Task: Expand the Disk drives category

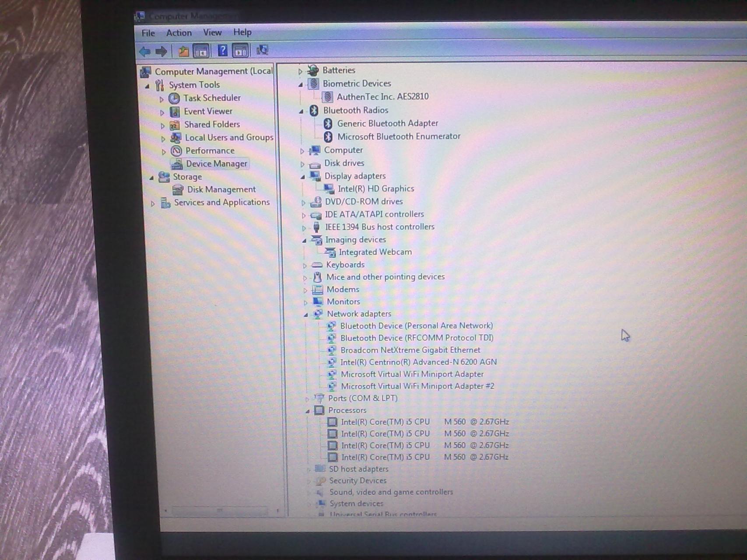Action: (x=302, y=164)
